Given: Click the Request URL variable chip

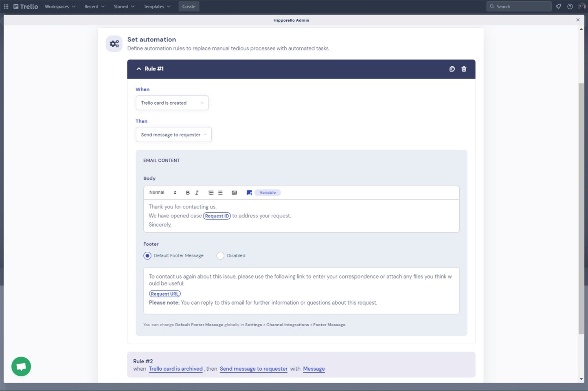Looking at the screenshot, I should tap(165, 294).
